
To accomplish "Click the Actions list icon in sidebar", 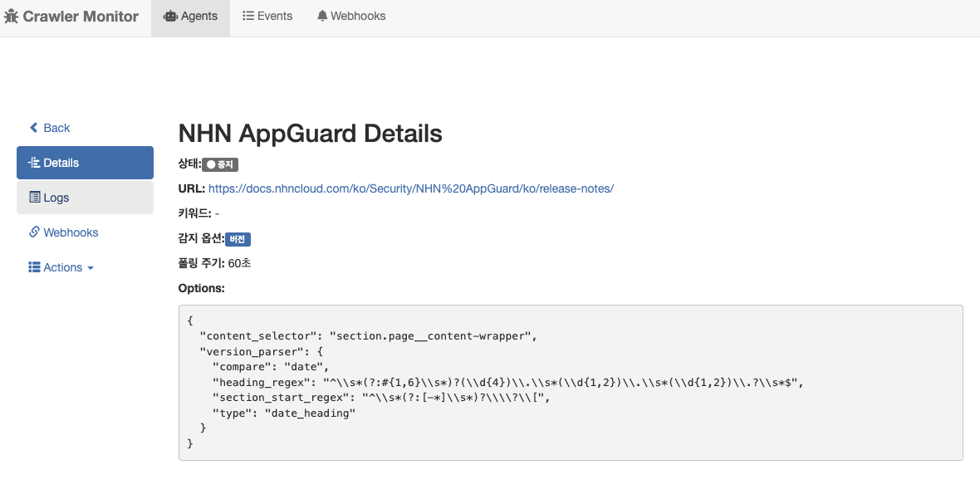I will click(34, 267).
